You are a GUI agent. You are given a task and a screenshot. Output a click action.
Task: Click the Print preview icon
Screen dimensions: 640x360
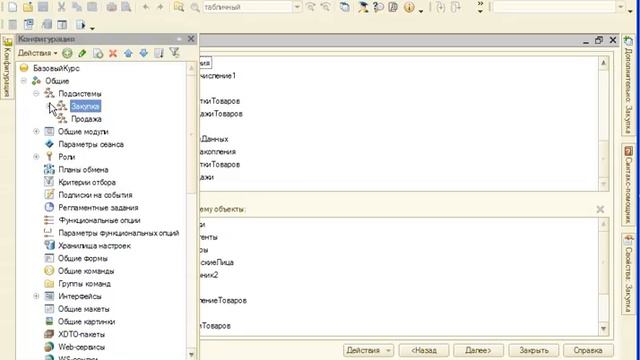click(x=127, y=7)
